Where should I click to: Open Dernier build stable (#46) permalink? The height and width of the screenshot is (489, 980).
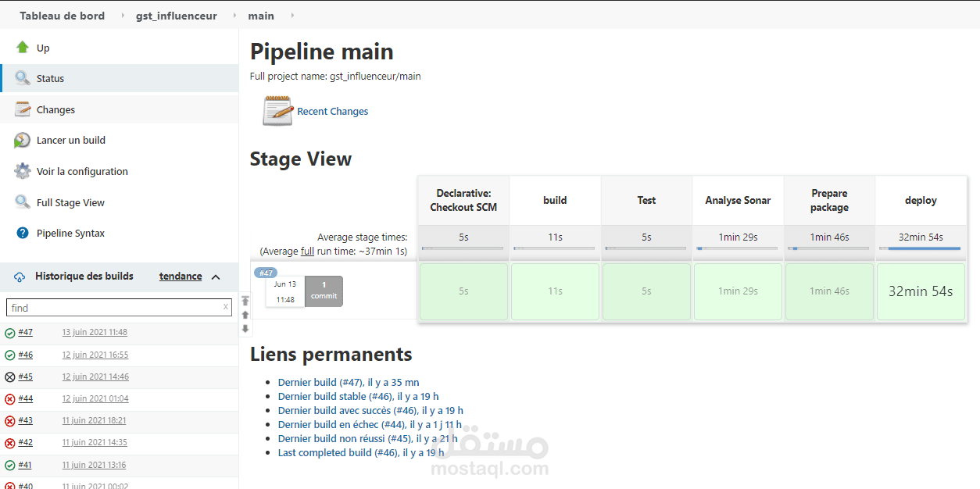click(358, 396)
